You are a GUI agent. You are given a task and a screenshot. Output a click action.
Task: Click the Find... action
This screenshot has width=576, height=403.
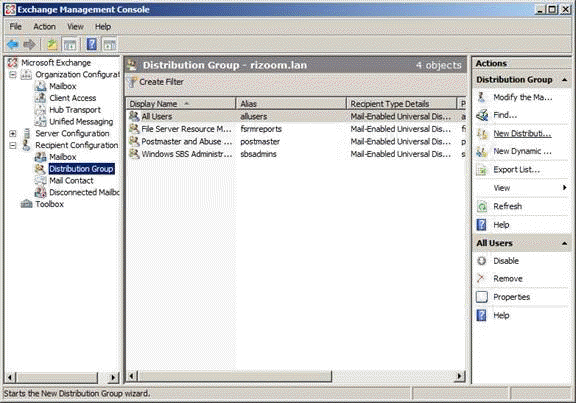pos(505,115)
